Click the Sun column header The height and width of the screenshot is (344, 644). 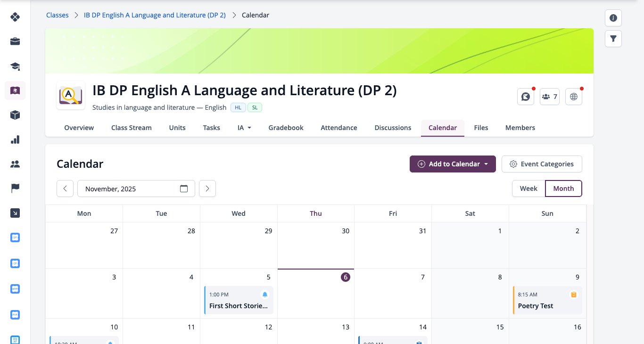click(x=547, y=213)
